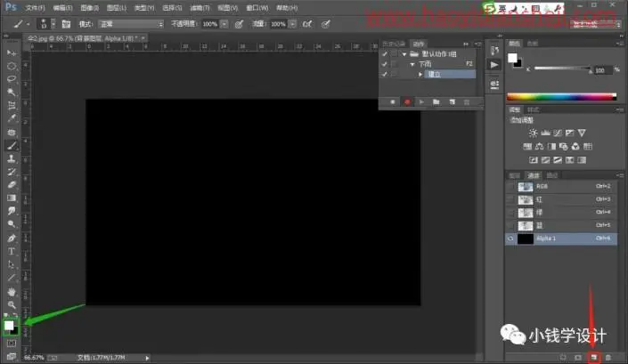The image size is (628, 364).
Task: Collapse the 下雨 action triangle
Action: click(412, 64)
